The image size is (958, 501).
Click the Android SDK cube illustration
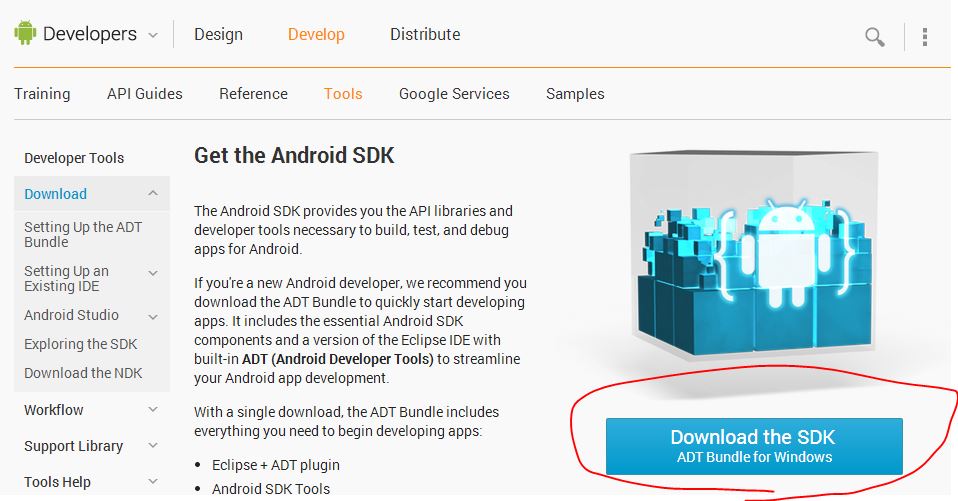(x=754, y=254)
